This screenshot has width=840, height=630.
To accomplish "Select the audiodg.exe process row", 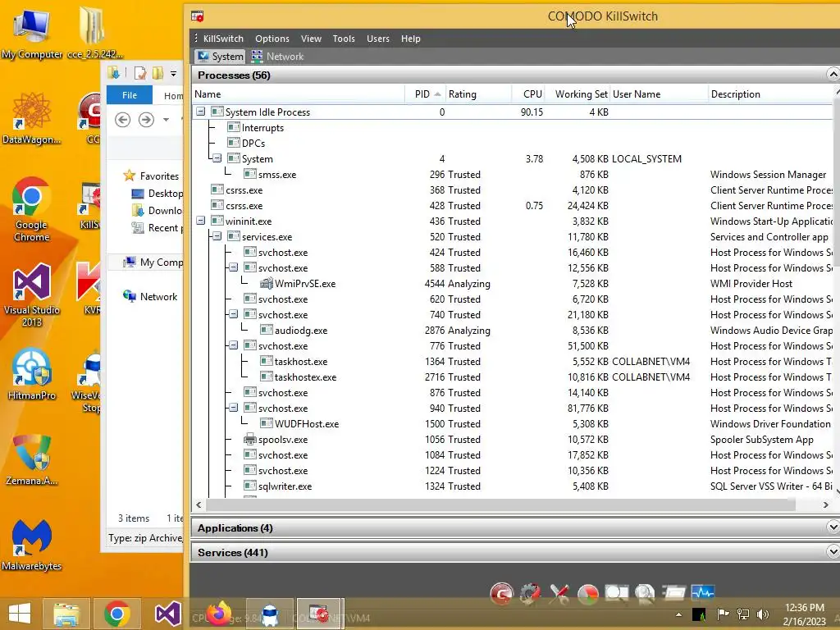I will (513, 330).
